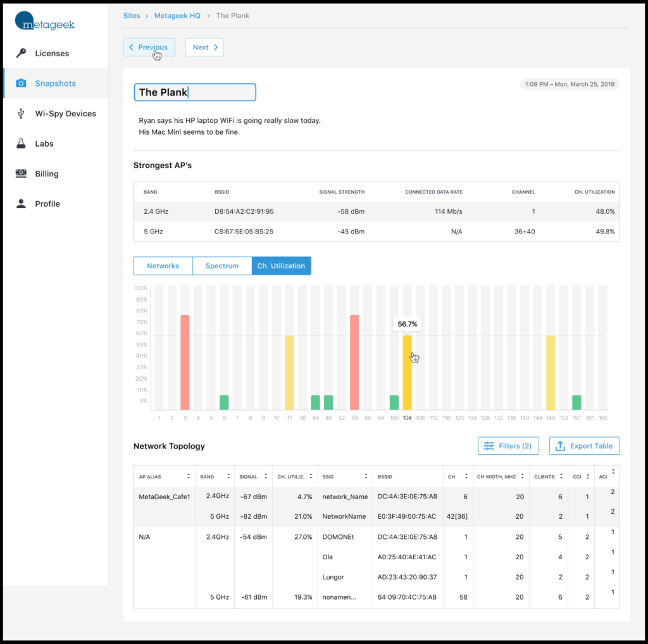Click the snapshot description note text
This screenshot has height=644, width=648.
[230, 127]
